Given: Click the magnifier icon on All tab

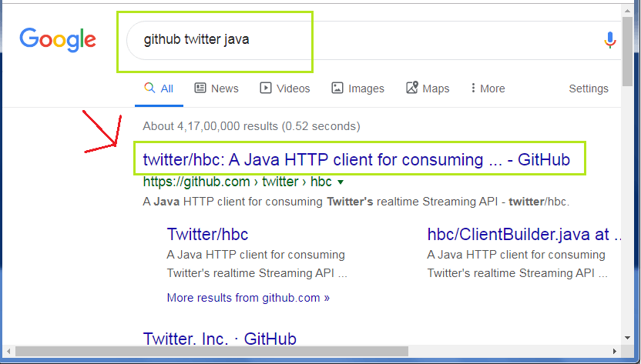Looking at the screenshot, I should (x=149, y=88).
